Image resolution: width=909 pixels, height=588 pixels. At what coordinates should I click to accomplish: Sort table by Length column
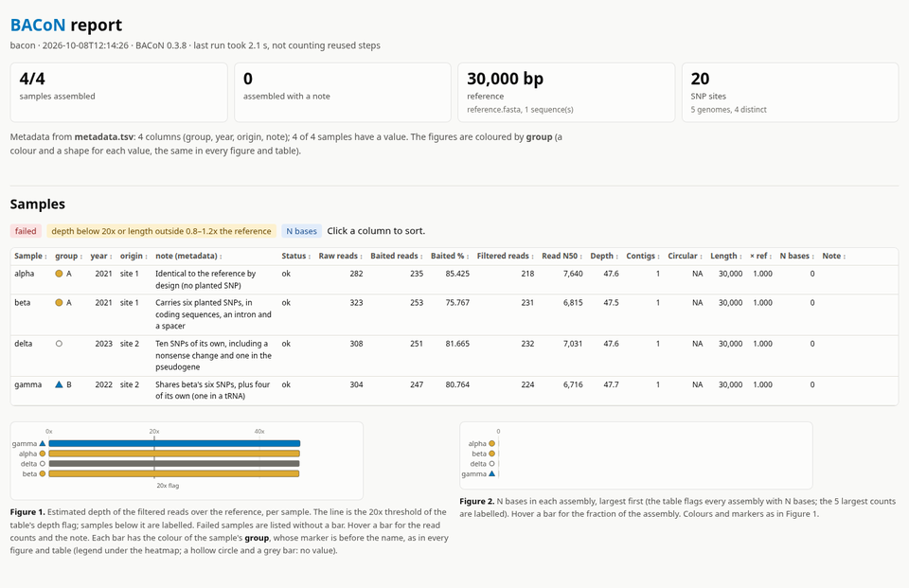click(726, 256)
